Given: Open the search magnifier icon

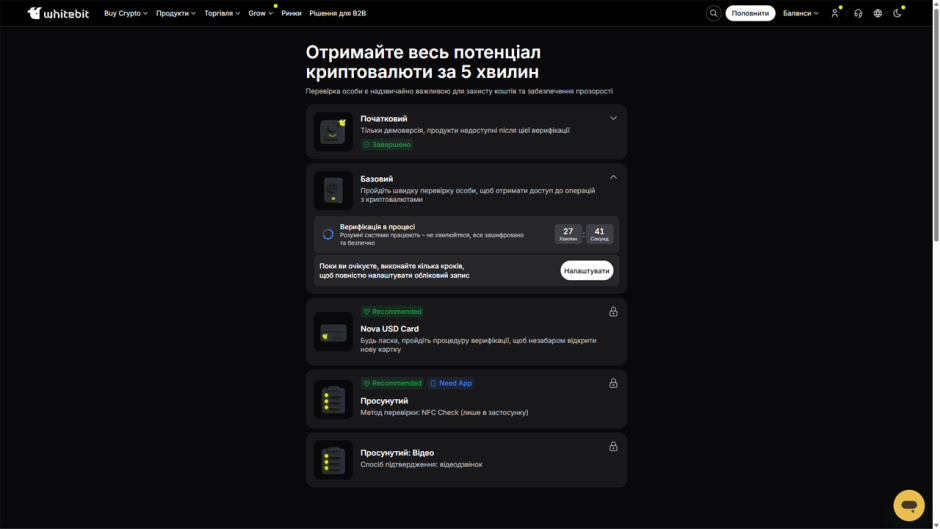Looking at the screenshot, I should pos(713,13).
